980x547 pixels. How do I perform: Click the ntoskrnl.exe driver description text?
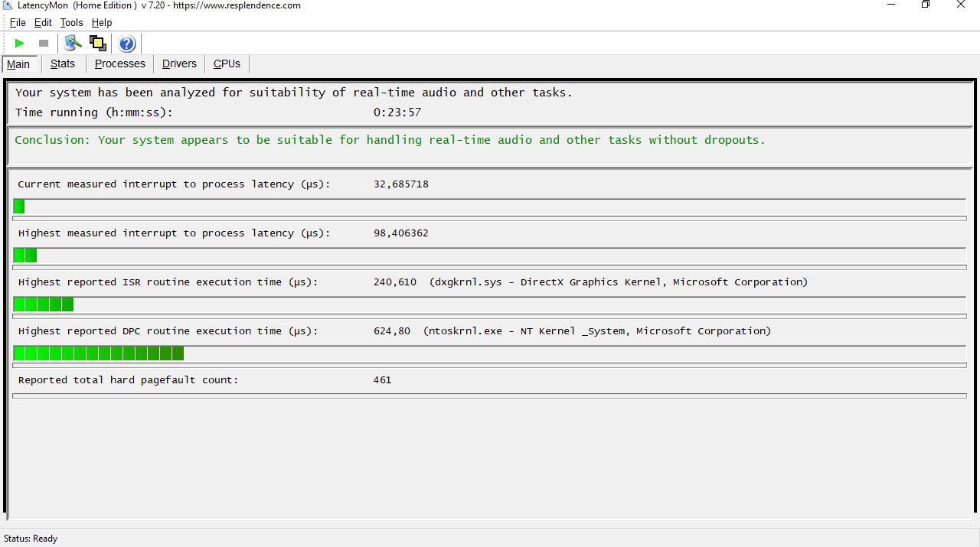point(597,331)
